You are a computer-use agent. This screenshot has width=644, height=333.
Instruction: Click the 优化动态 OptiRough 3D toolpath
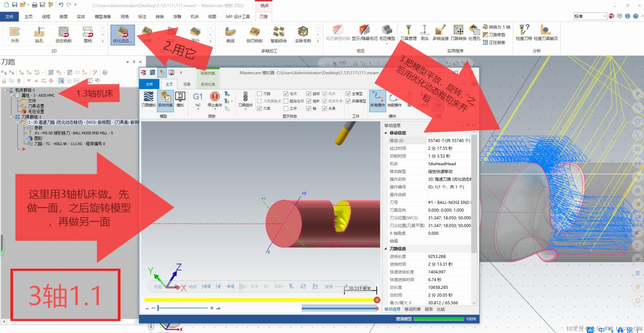point(122,35)
